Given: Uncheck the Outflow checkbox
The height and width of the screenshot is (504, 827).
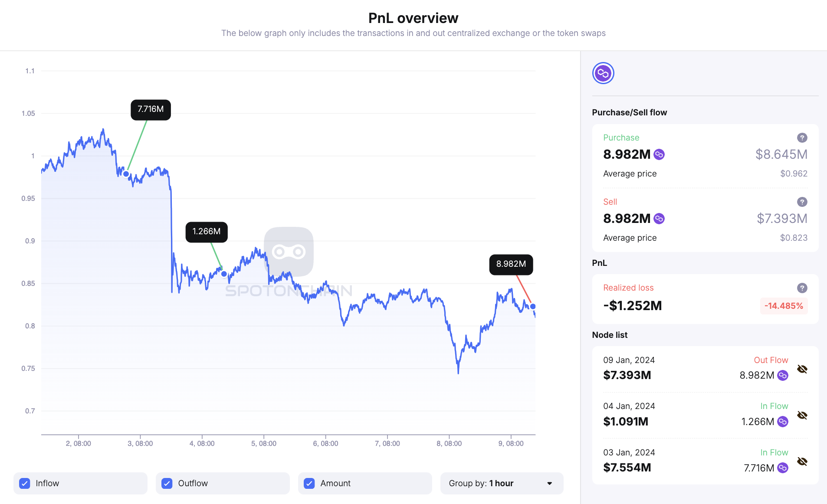Looking at the screenshot, I should click(x=167, y=483).
